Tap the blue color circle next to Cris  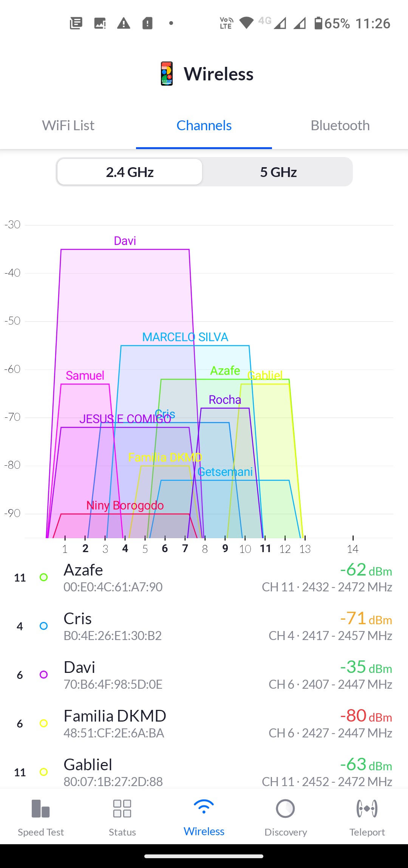(44, 626)
